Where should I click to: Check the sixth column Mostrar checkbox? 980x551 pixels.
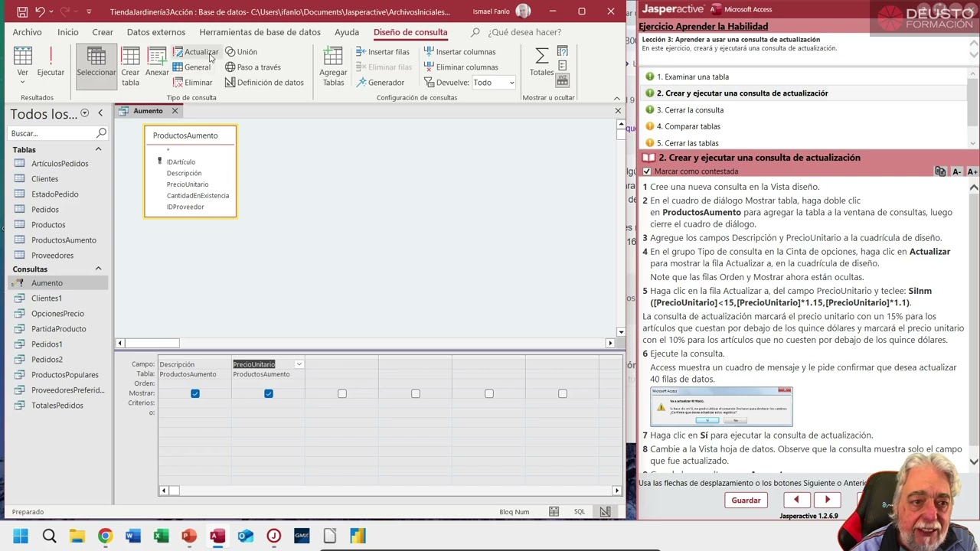click(563, 393)
